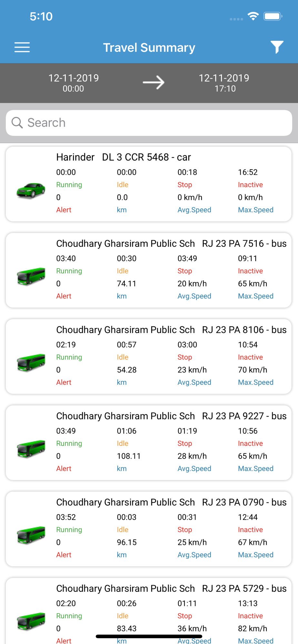The width and height of the screenshot is (298, 644).
Task: Click the magnifier icon in search bar
Action: pyautogui.click(x=17, y=123)
